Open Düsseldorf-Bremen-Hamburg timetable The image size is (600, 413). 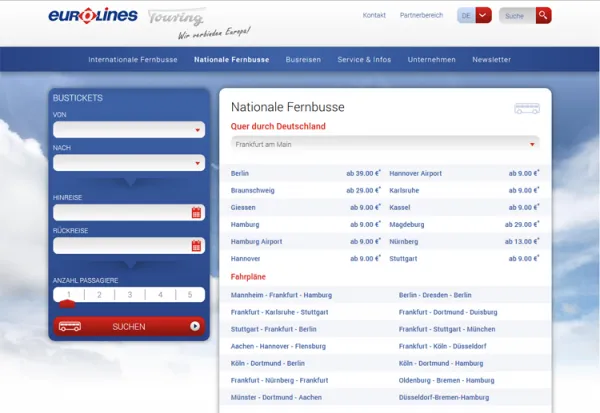[x=444, y=397]
